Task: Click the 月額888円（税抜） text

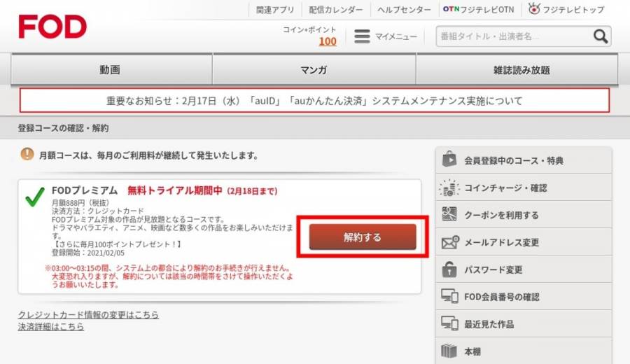Action: click(80, 202)
